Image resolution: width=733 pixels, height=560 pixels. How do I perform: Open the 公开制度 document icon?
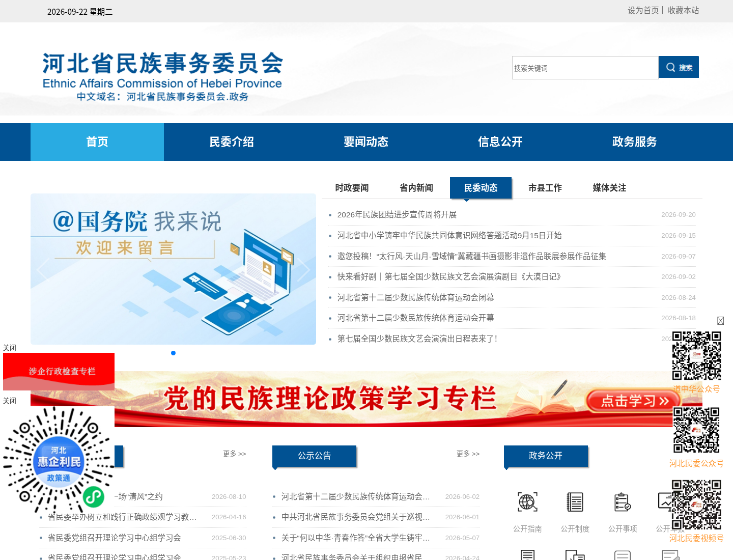point(575,502)
